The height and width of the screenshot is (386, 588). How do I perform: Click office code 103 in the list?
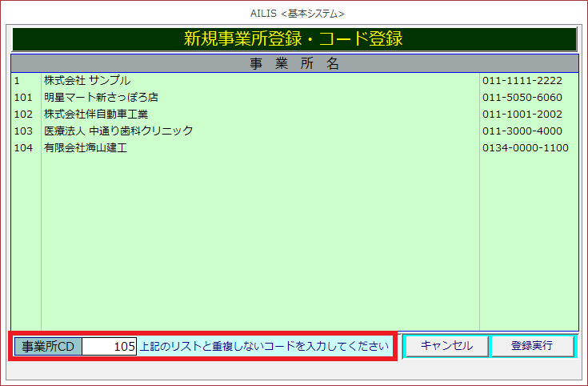pos(23,131)
